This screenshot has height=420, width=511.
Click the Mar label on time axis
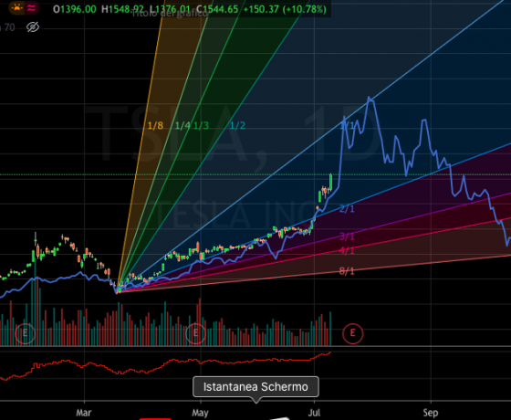coord(84,413)
